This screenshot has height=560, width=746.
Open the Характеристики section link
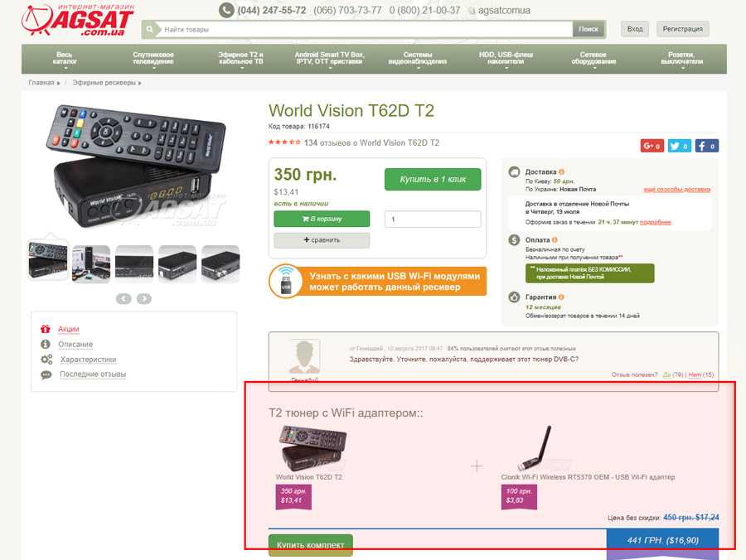[x=88, y=360]
